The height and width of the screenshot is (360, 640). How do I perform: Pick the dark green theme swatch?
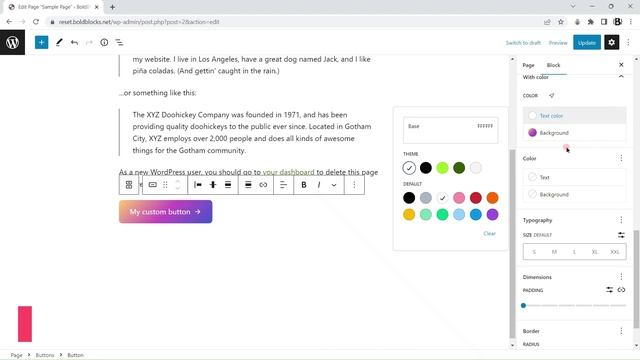(459, 168)
